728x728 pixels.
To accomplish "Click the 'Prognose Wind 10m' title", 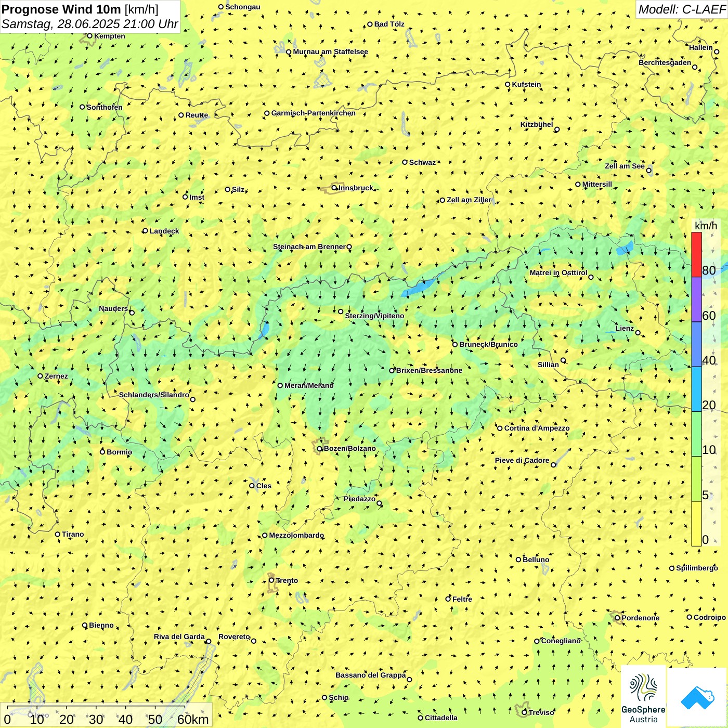I will pos(61,9).
